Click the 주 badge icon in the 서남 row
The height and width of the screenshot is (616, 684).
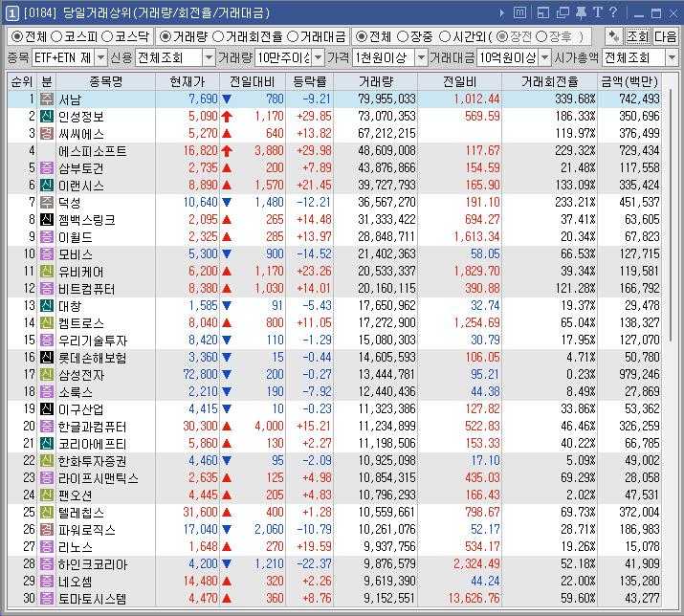(x=47, y=99)
